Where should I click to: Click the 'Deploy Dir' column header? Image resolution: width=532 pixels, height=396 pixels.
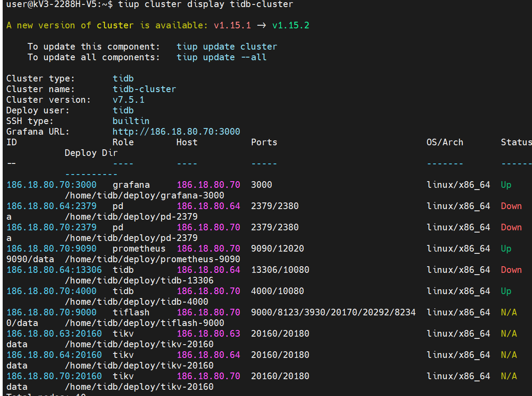tap(91, 153)
